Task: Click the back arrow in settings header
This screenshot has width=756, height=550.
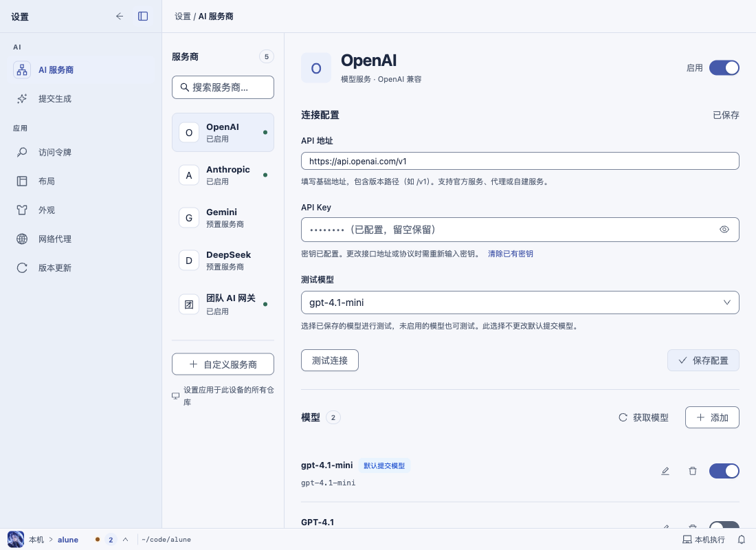Action: coord(120,16)
